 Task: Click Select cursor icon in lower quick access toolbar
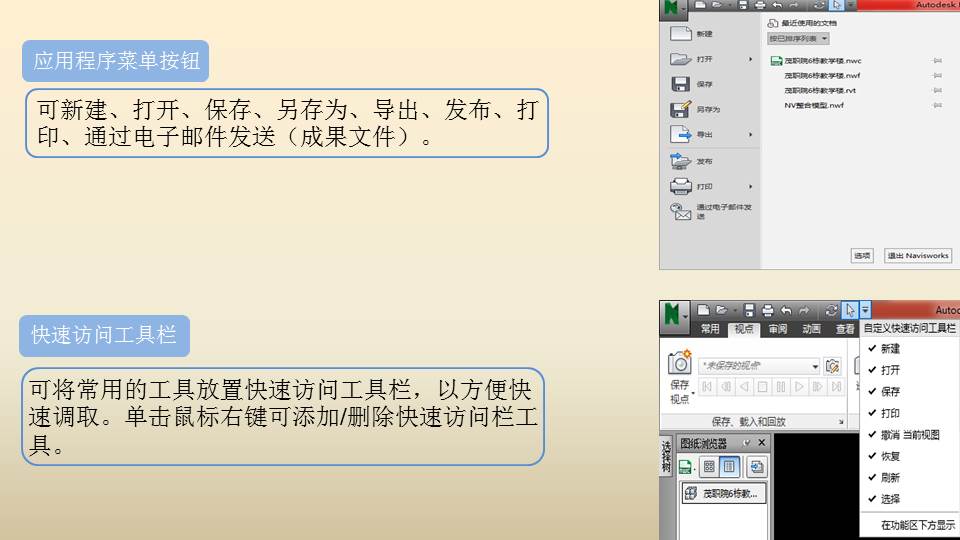click(850, 310)
